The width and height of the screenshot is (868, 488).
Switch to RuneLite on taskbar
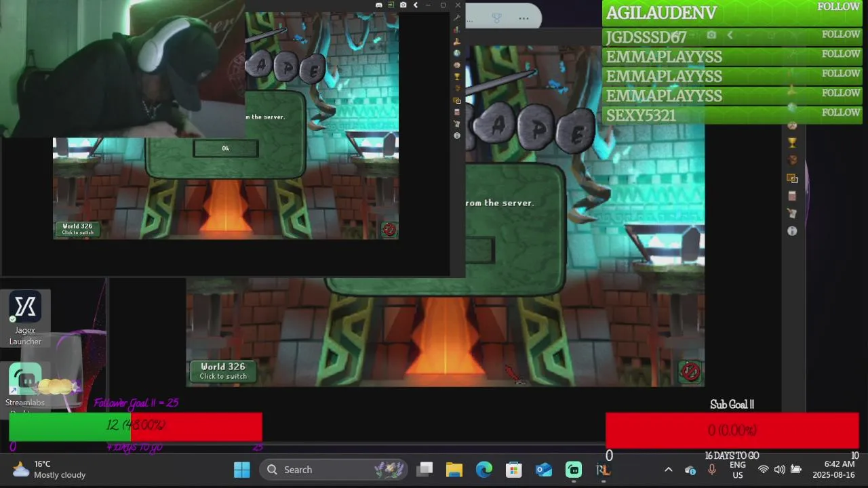603,470
